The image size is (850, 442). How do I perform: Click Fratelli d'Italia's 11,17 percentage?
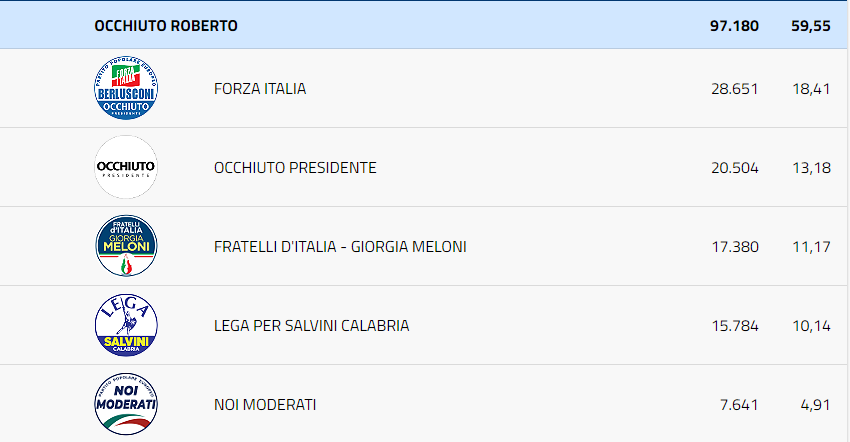coord(811,246)
